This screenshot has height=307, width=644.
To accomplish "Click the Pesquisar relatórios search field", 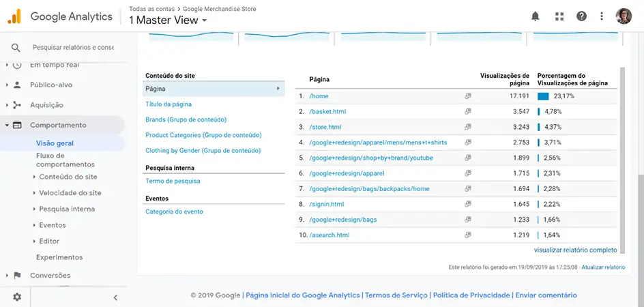I will pos(73,48).
